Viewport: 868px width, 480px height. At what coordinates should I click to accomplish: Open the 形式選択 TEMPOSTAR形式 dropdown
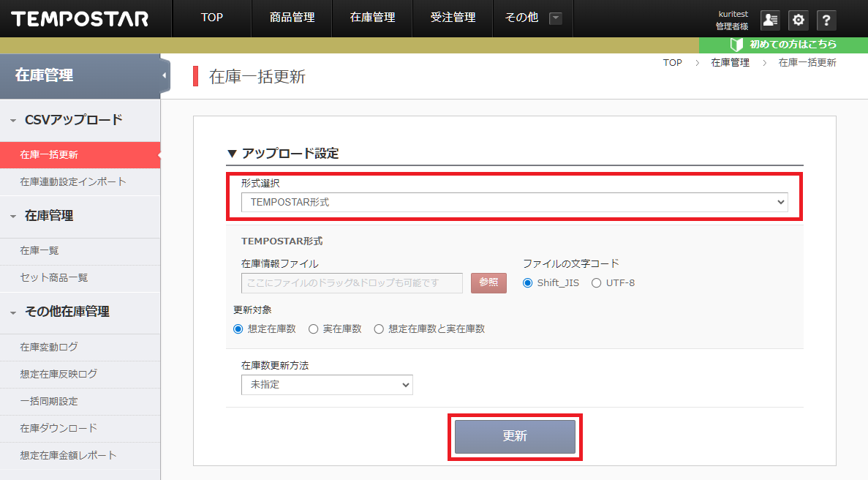pos(514,203)
